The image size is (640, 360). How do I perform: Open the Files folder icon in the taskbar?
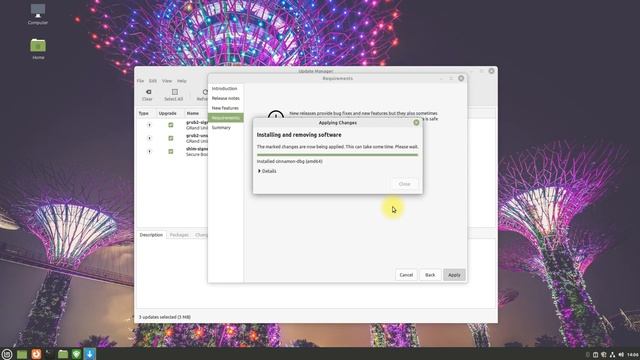63,354
